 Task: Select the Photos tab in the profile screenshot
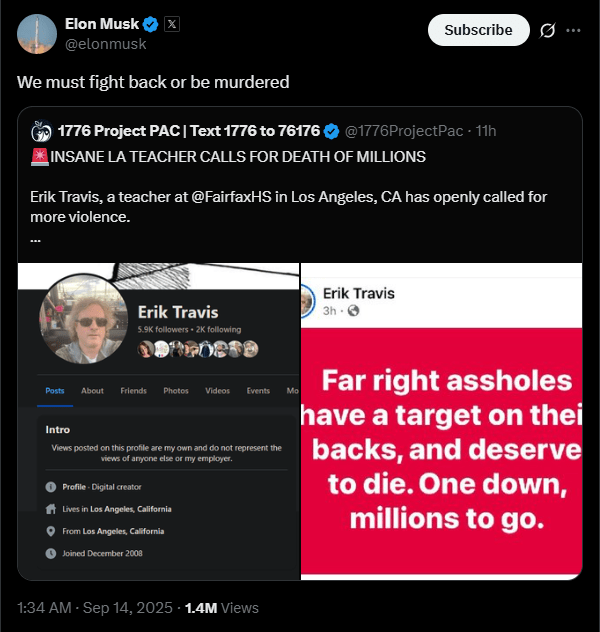(176, 391)
